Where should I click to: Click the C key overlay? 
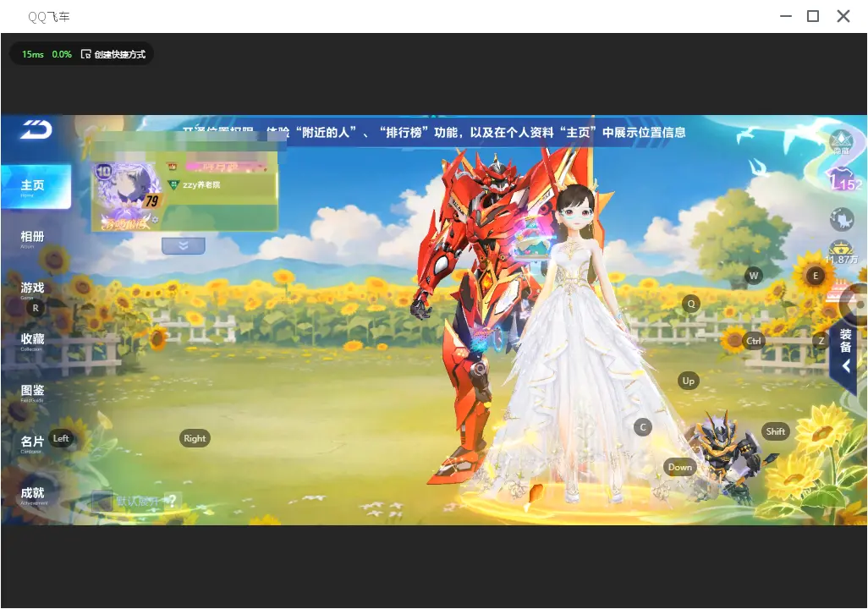643,427
